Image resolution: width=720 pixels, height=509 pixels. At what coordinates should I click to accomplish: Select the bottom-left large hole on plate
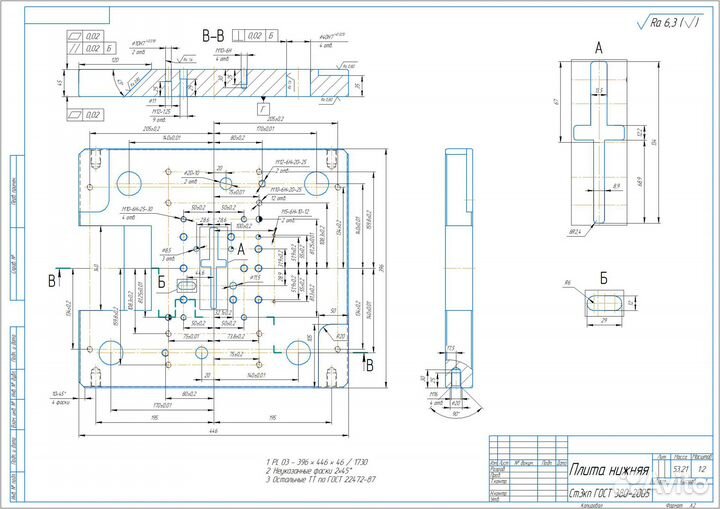pyautogui.click(x=110, y=351)
